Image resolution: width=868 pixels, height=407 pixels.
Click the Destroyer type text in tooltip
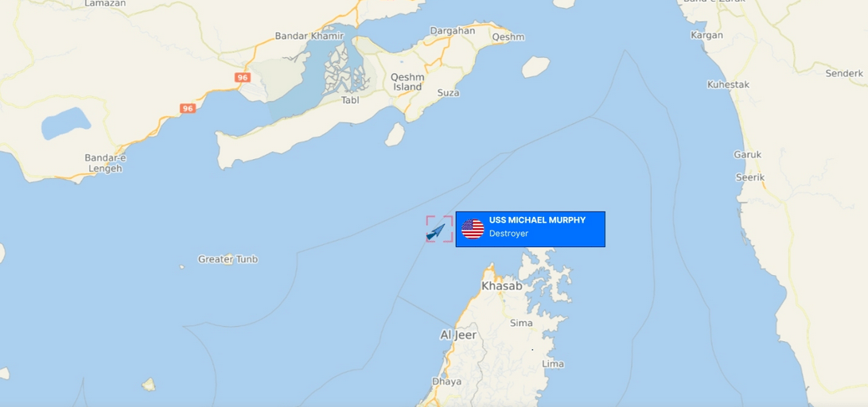pyautogui.click(x=508, y=234)
